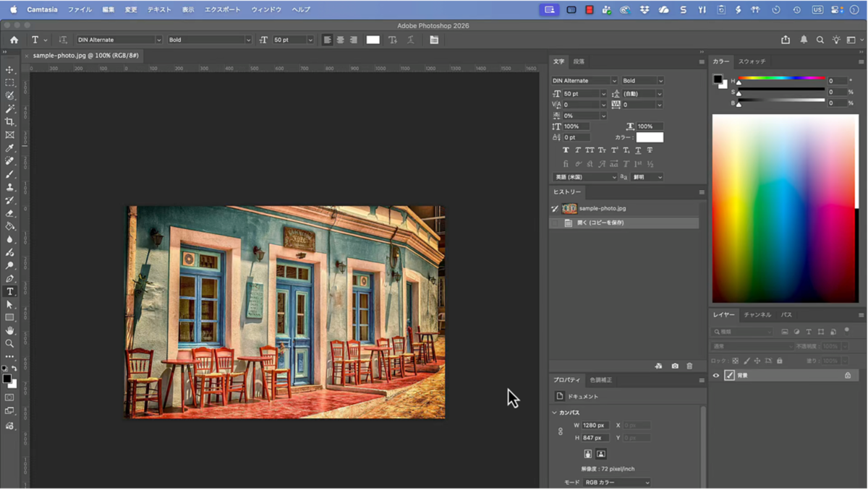Toggle underline style in the 文字 panel
Image resolution: width=868 pixels, height=490 pixels.
pos(638,150)
